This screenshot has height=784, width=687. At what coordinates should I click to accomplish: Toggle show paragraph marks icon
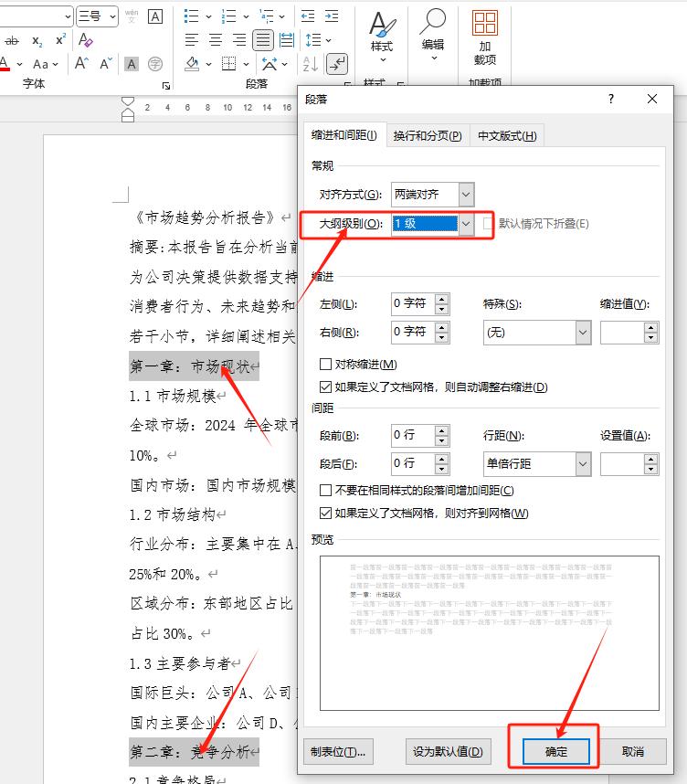click(337, 64)
